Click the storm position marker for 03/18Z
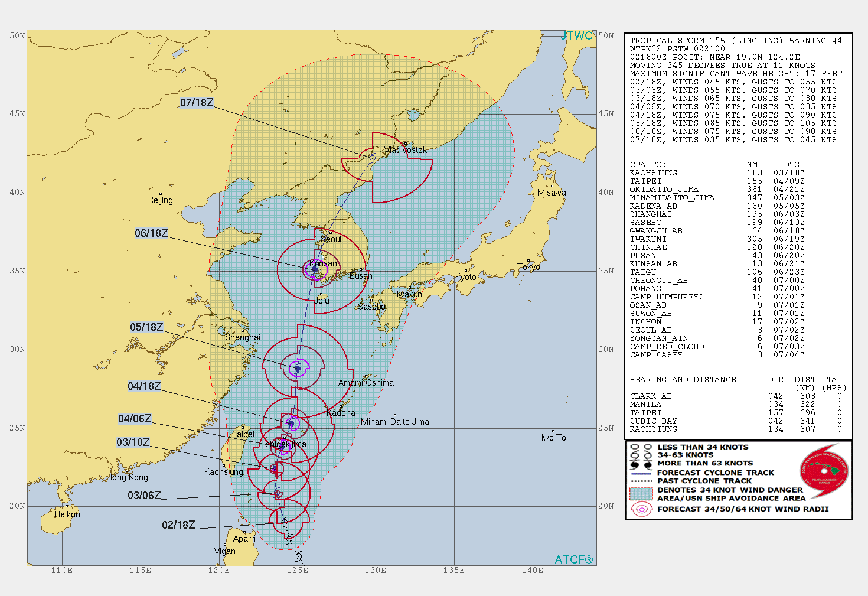The height and width of the screenshot is (596, 868). [275, 468]
